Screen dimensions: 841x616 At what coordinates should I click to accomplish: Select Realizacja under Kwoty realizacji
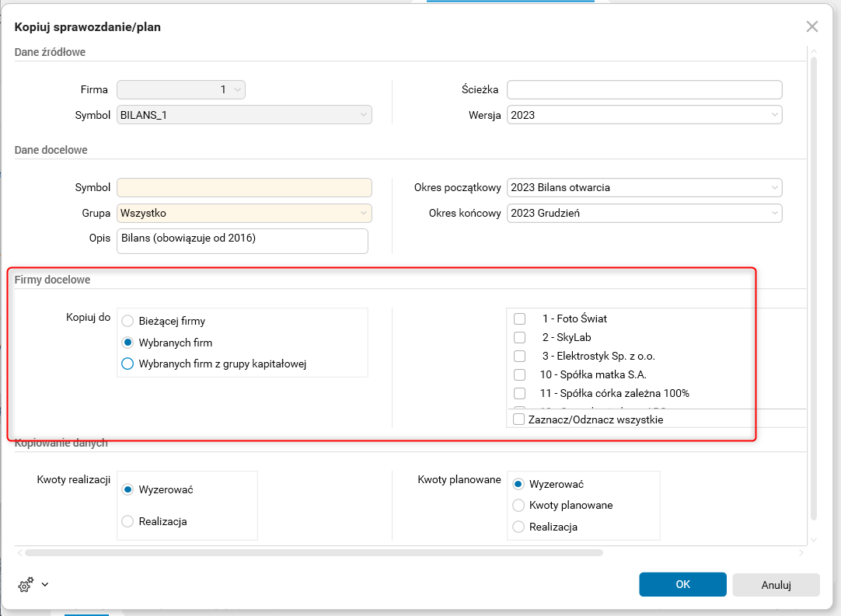pos(128,522)
